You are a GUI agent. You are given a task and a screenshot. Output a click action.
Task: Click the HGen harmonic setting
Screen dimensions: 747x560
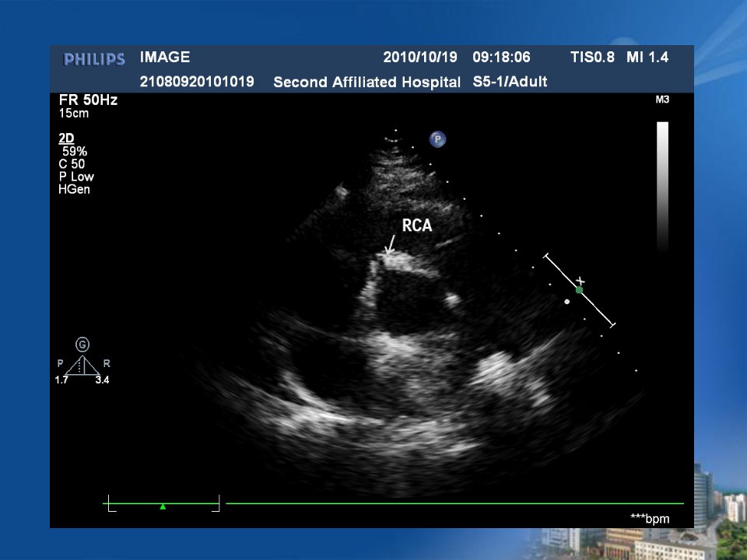click(75, 189)
